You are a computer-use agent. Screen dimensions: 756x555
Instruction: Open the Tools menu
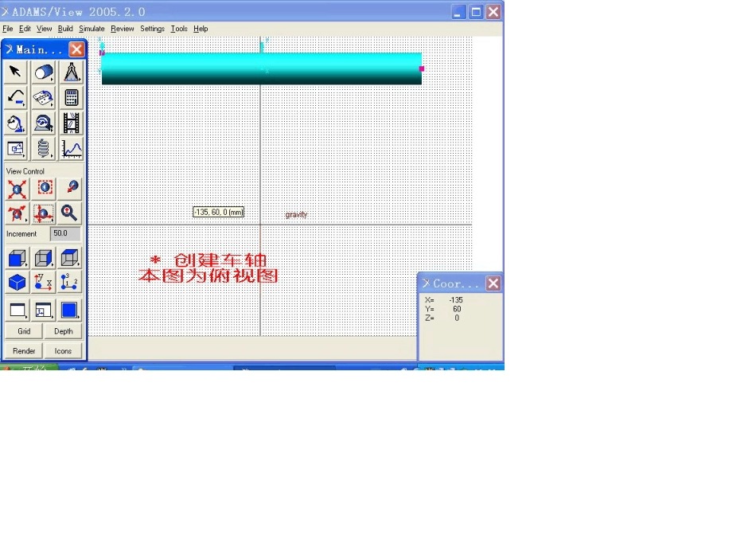pyautogui.click(x=179, y=29)
